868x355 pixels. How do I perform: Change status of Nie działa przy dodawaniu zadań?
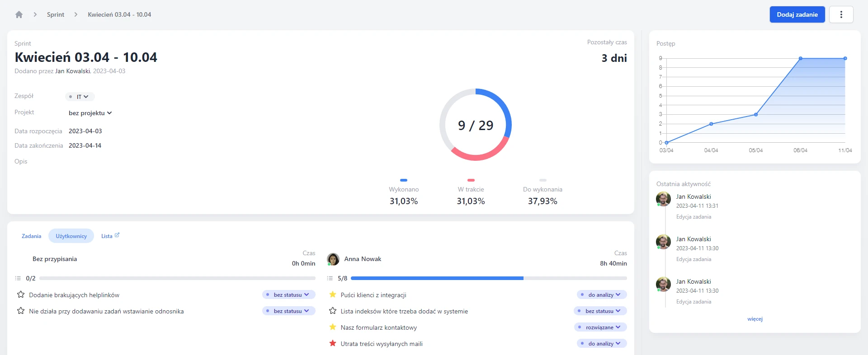coord(289,311)
